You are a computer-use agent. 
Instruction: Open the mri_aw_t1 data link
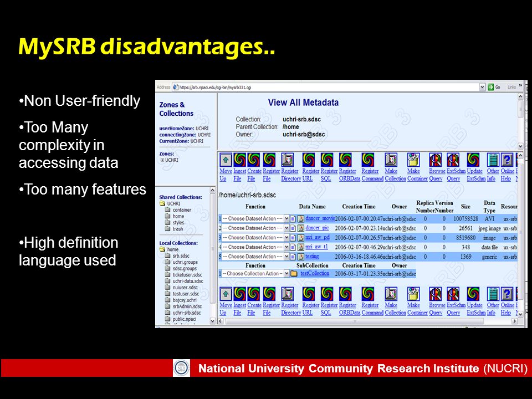tap(316, 247)
